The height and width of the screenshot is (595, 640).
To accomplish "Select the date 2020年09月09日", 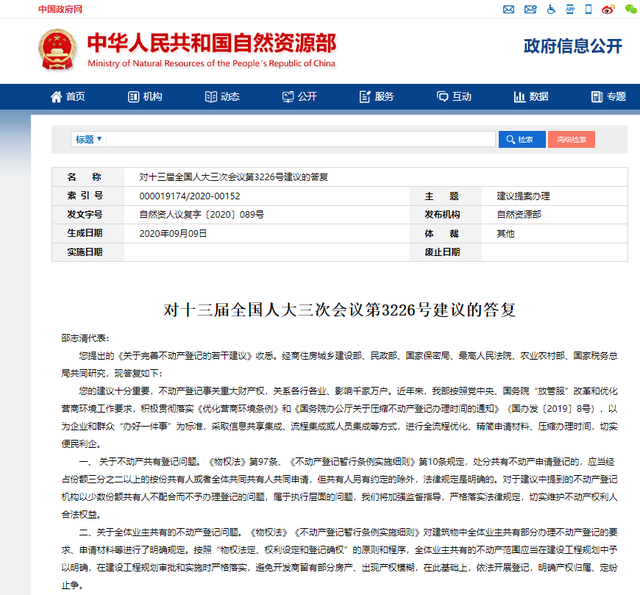I will pyautogui.click(x=173, y=233).
